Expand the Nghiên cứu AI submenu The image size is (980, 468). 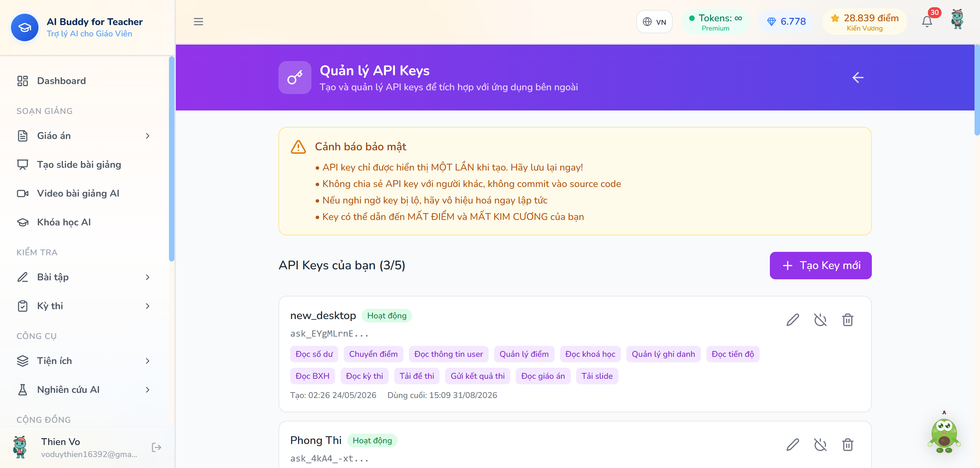point(84,390)
